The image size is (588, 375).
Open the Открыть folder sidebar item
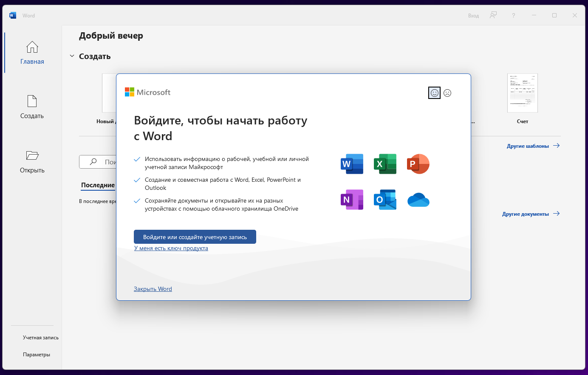(32, 161)
